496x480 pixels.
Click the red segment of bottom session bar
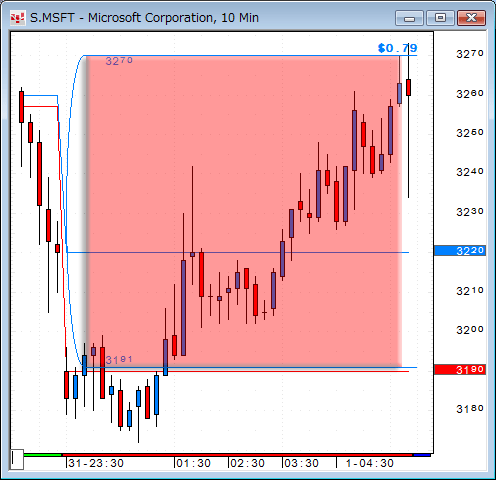click(x=237, y=455)
